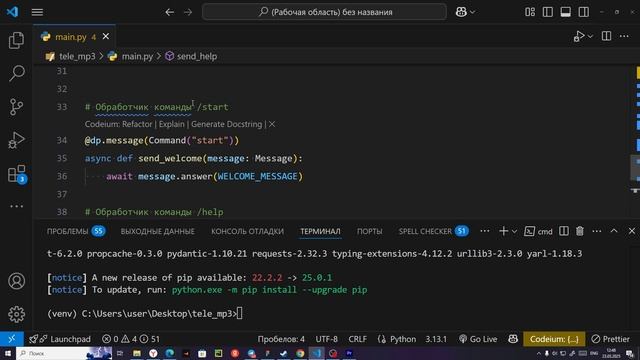Viewport: 640px width, 360px height.
Task: Dismiss the Codeium code lens
Action: (x=272, y=124)
